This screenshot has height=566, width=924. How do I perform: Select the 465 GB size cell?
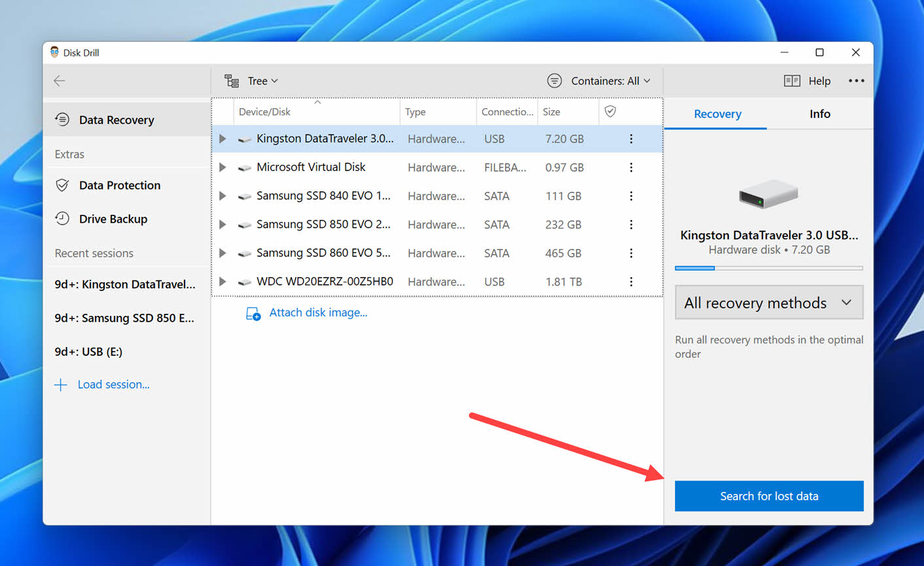(x=563, y=253)
